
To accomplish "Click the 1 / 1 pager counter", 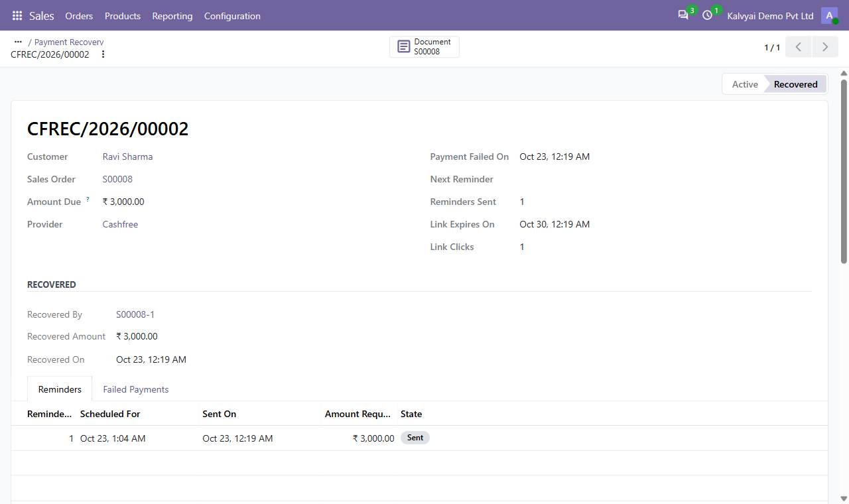I will pos(772,47).
